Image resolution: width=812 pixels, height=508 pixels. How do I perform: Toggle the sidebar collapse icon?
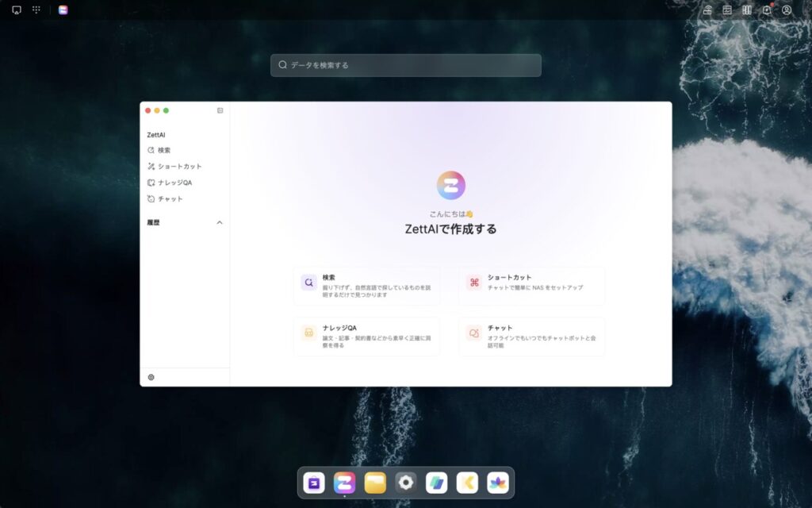pyautogui.click(x=220, y=110)
